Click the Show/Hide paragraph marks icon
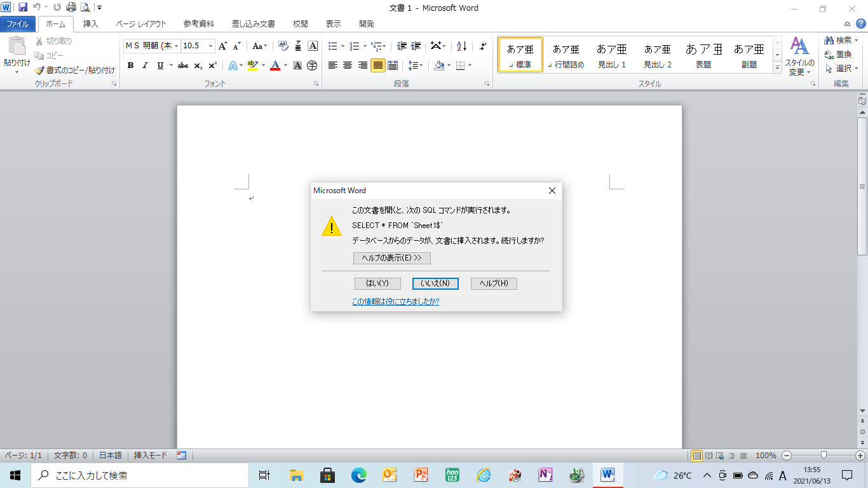The image size is (868, 488). click(483, 46)
